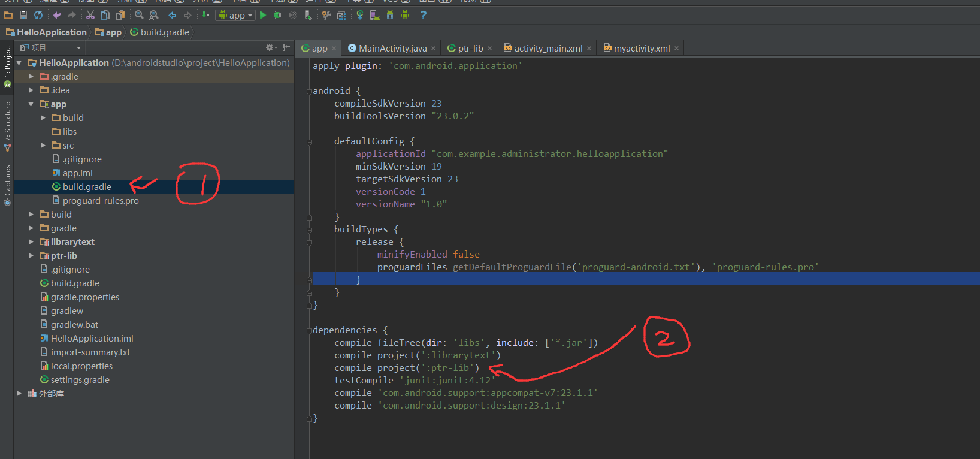
Task: Click the hide project panel icon
Action: click(286, 47)
